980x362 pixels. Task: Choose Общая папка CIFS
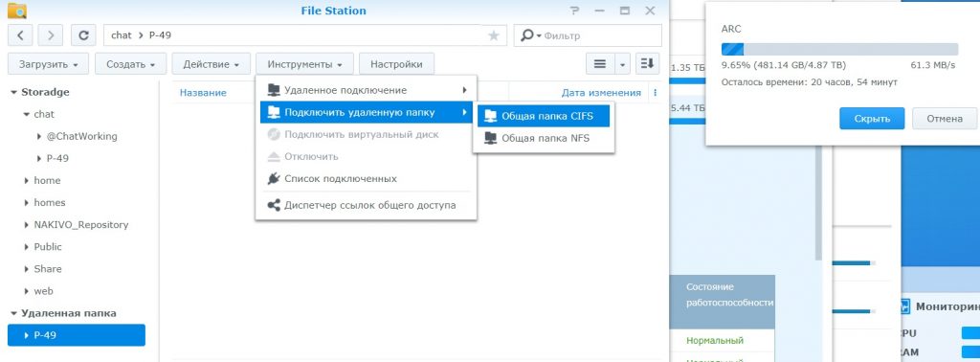click(544, 116)
